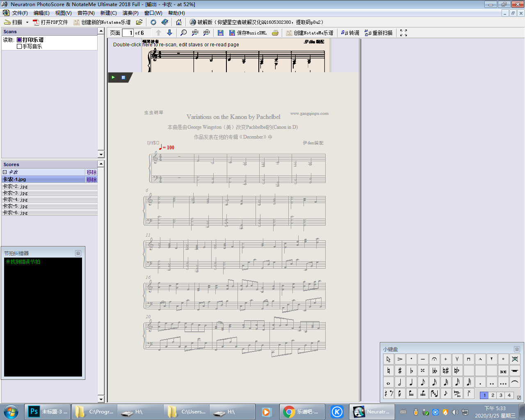The height and width of the screenshot is (420, 525).
Task: Expand the keypad panel with corner icon
Action: (519, 397)
